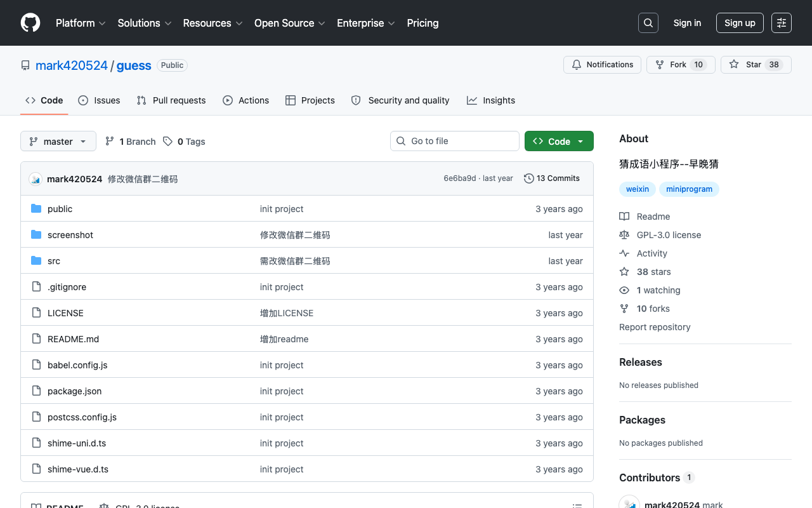Click mark420524 avatar in commit row

point(36,179)
